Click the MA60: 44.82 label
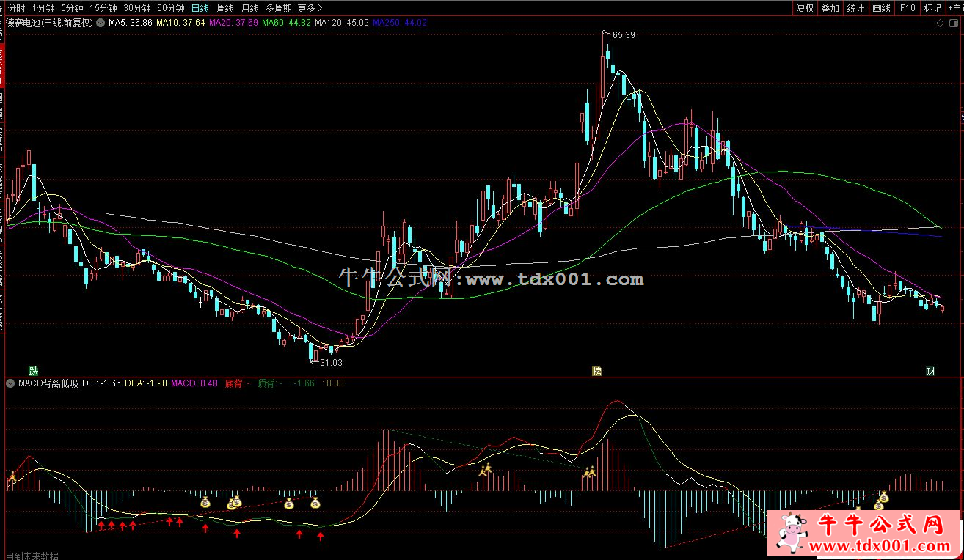This screenshot has height=560, width=964. click(x=286, y=23)
